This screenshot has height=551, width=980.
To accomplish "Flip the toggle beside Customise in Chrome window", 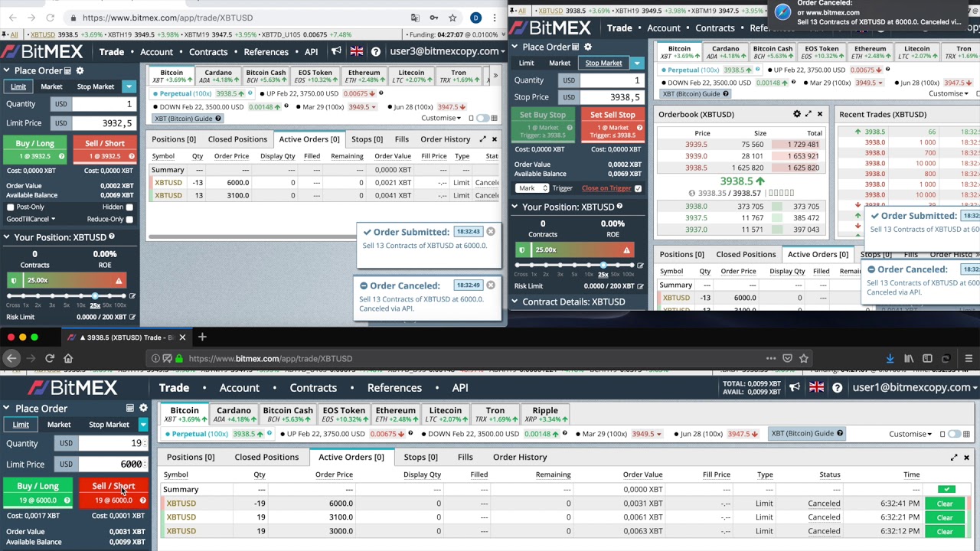I will pyautogui.click(x=482, y=119).
